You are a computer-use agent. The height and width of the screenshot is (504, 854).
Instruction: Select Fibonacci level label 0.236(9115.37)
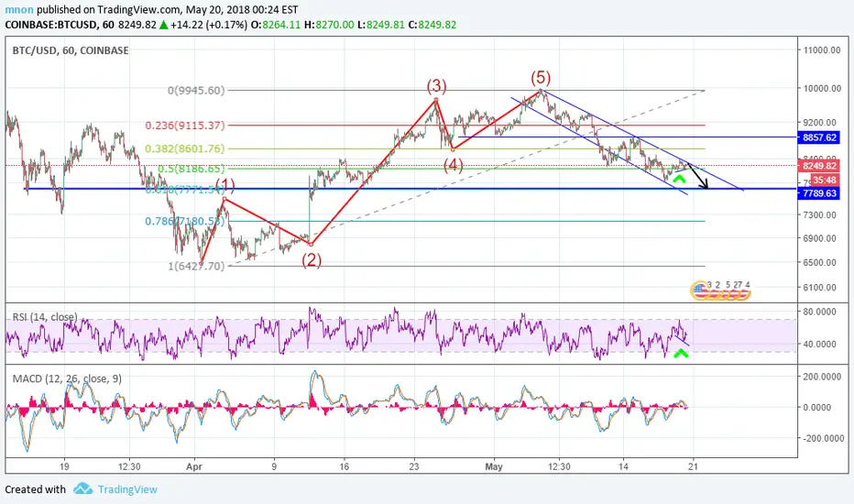click(x=184, y=126)
